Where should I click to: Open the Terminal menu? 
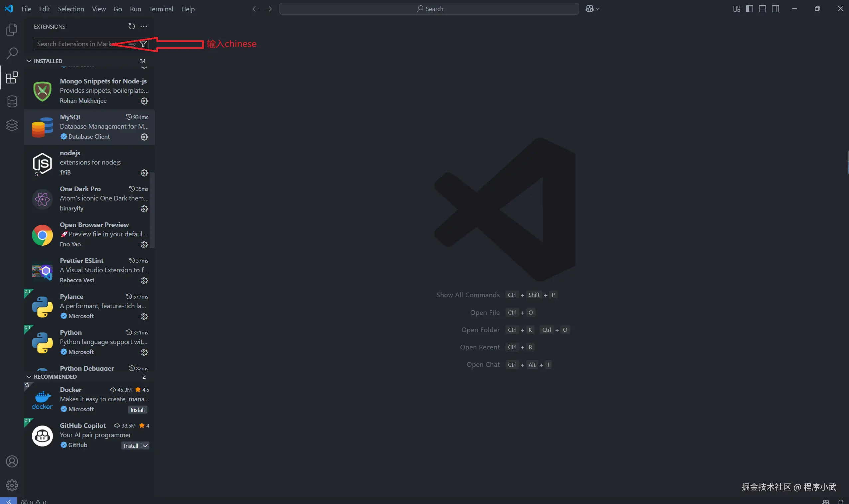coord(161,9)
